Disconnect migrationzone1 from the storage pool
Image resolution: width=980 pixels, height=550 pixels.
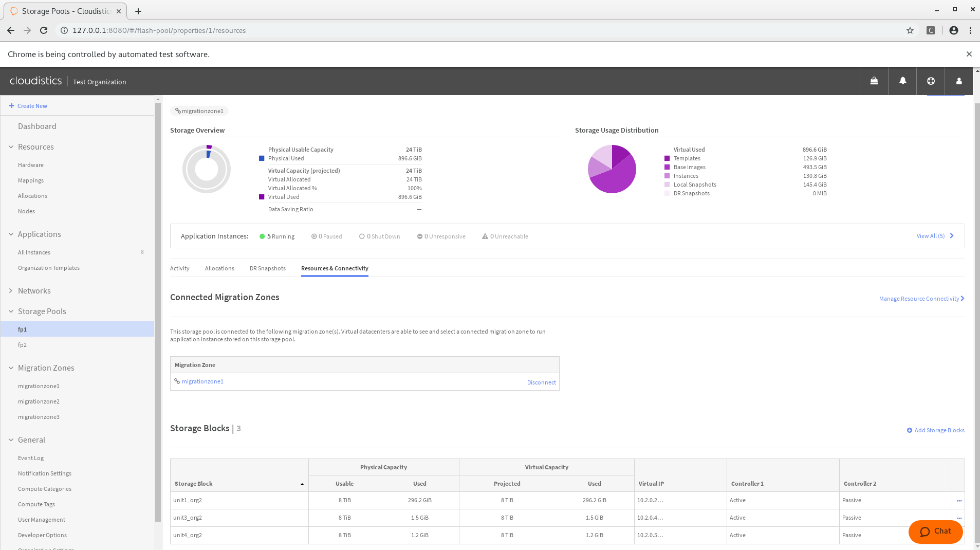[541, 382]
